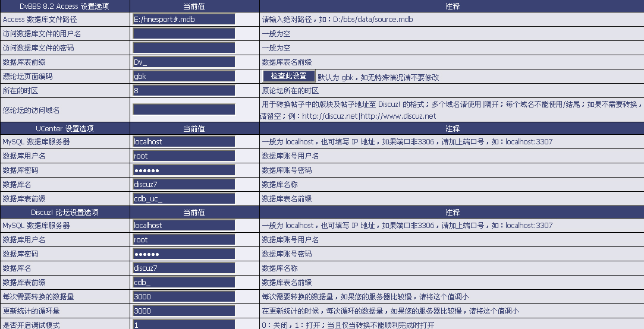Edit 是否开启调试模式 field

tap(184, 324)
